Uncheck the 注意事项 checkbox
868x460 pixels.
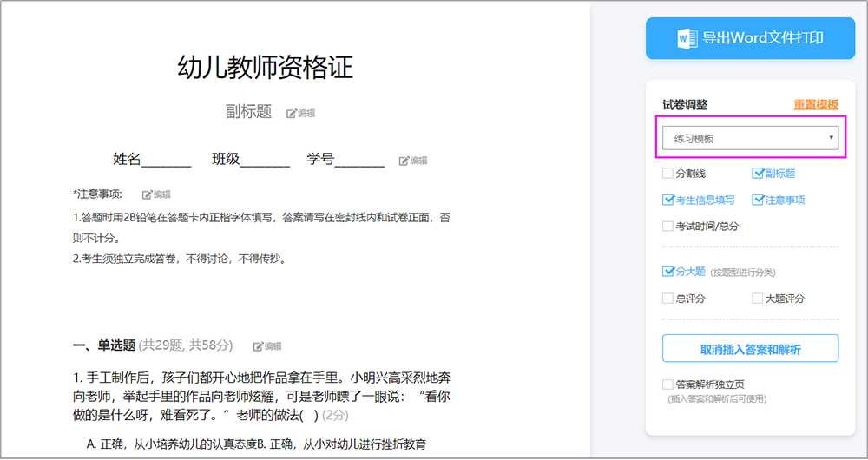[758, 200]
